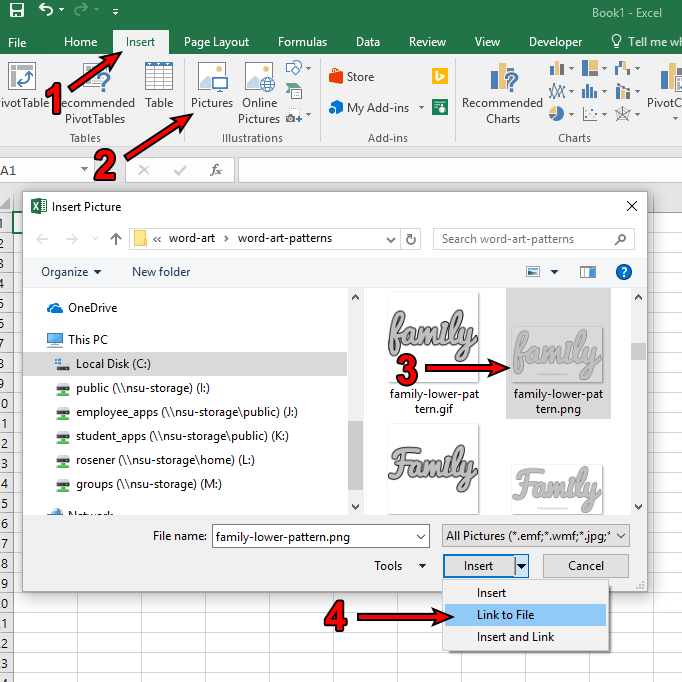
Task: Click the Save icon in title bar
Action: (17, 10)
